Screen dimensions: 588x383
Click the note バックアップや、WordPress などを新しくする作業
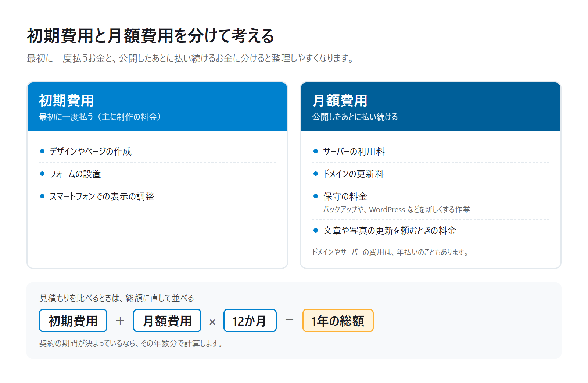pyautogui.click(x=397, y=209)
